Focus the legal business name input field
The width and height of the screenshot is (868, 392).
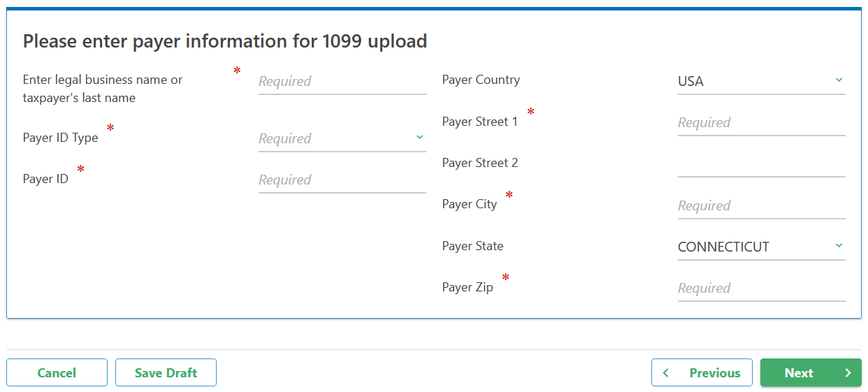(x=342, y=81)
